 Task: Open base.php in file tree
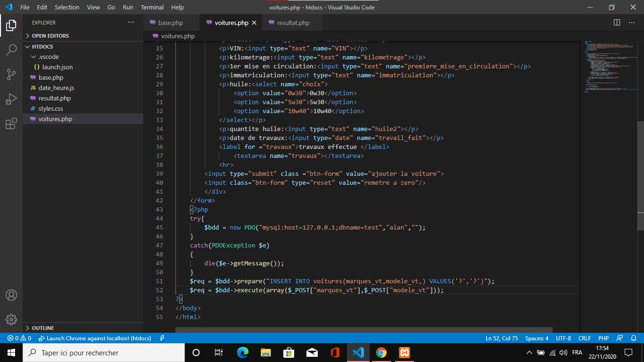tap(83, 77)
